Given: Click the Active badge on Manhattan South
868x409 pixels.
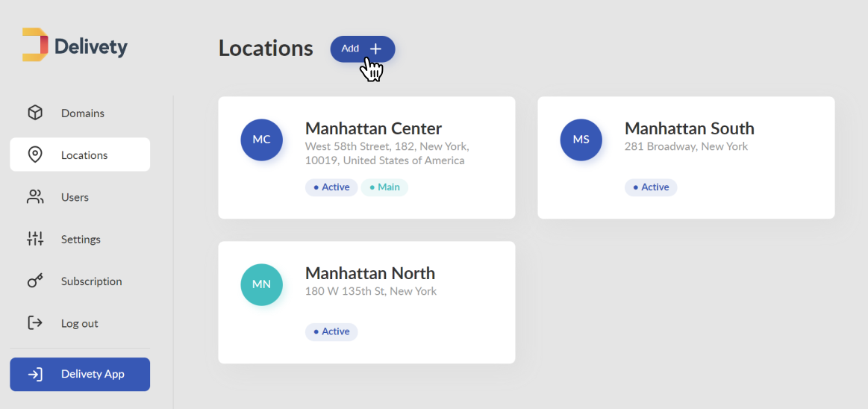Looking at the screenshot, I should coord(651,187).
